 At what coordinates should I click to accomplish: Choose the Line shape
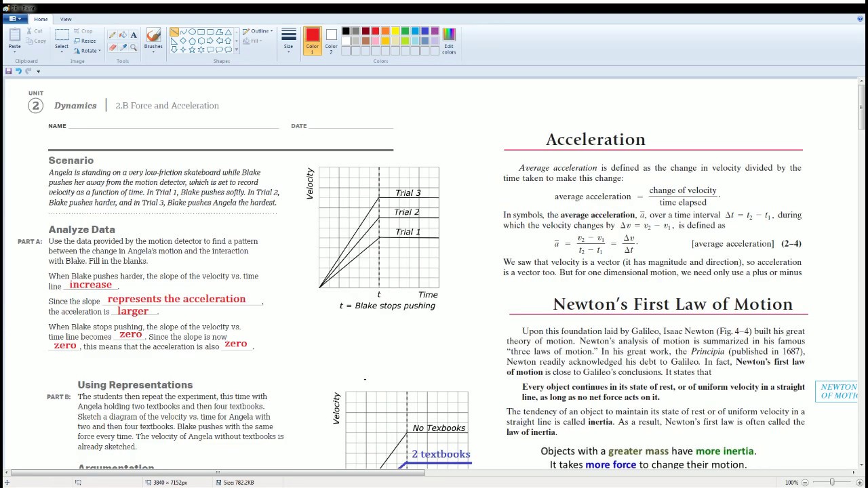(x=174, y=32)
